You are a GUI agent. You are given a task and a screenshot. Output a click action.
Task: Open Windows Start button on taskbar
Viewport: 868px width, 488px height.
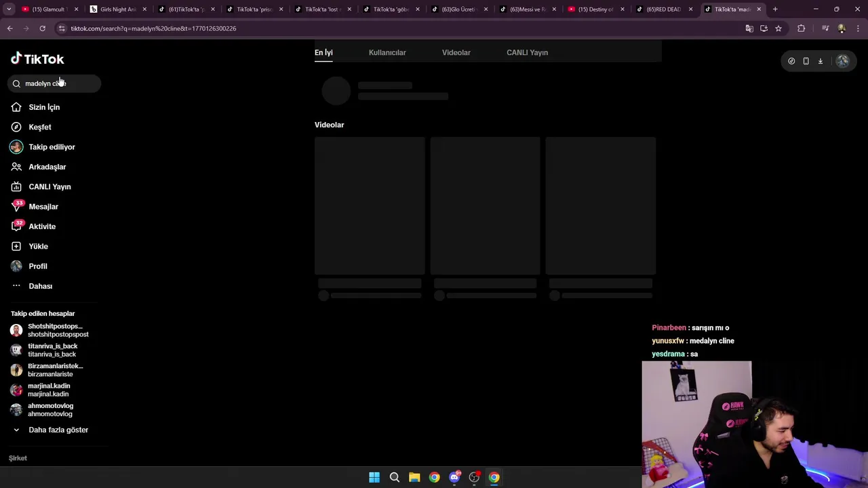click(x=374, y=477)
